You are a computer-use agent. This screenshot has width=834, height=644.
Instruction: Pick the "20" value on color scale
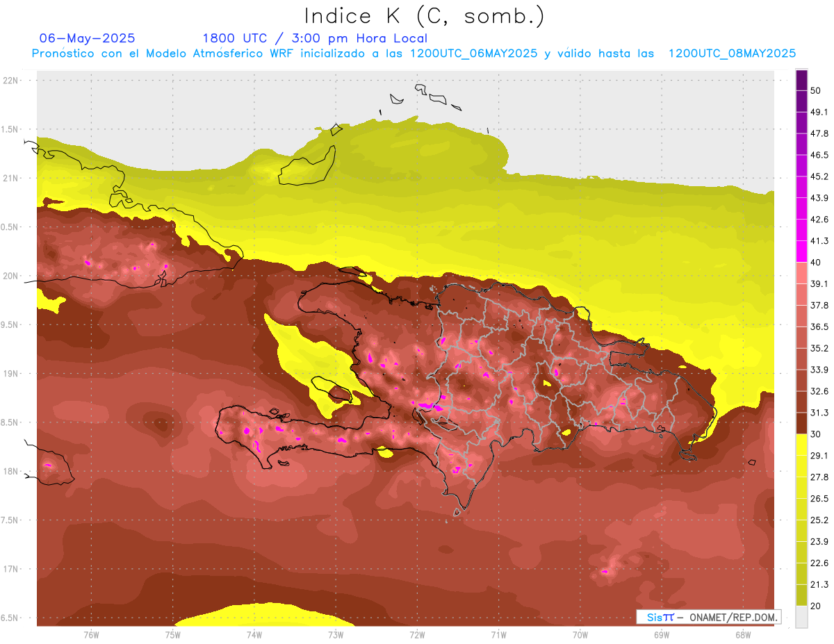[x=816, y=606]
